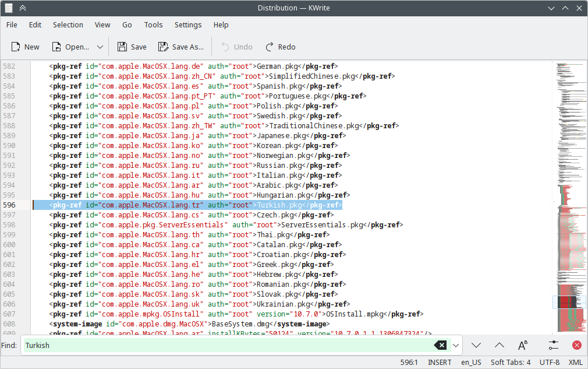Click the Redo toolbar button
Image resolution: width=588 pixels, height=369 pixels.
click(x=281, y=47)
